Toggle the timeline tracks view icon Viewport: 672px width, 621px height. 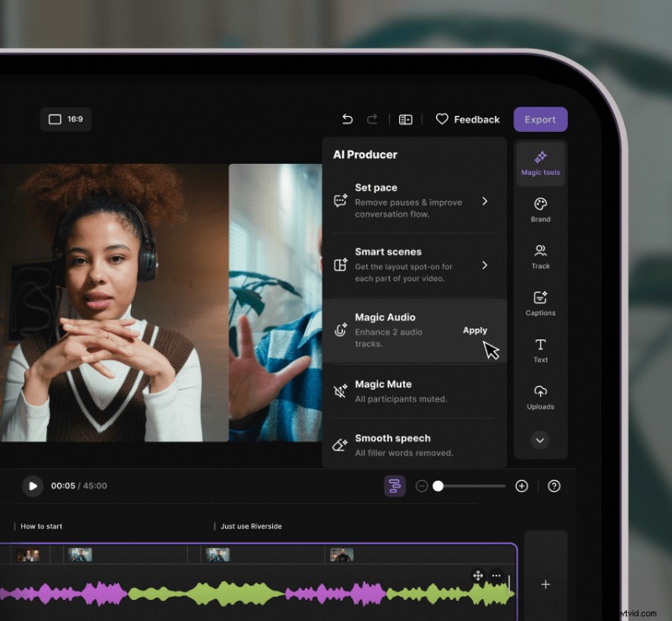tap(395, 486)
